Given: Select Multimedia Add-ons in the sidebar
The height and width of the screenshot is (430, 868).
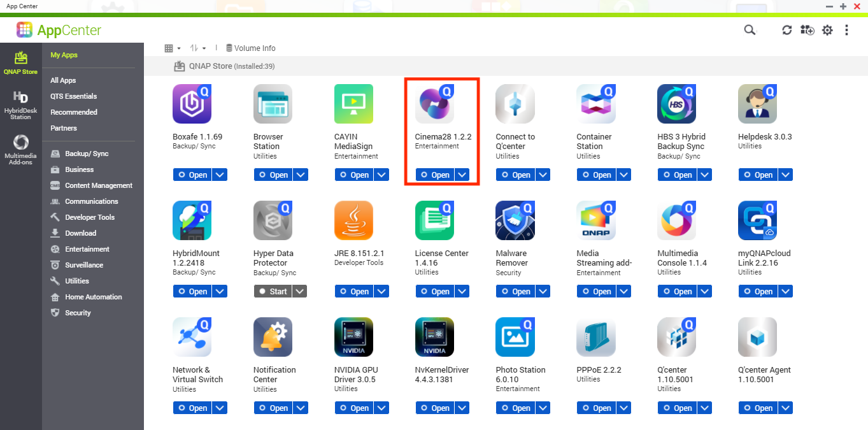Looking at the screenshot, I should 20,149.
